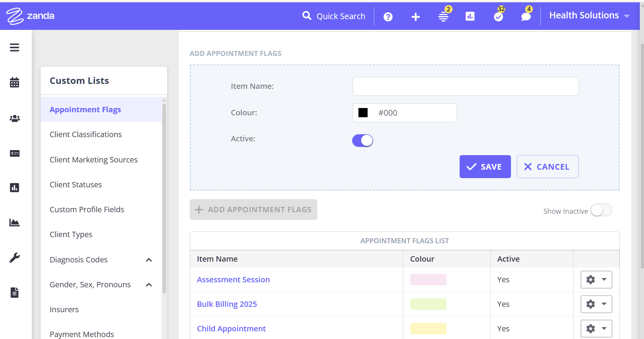Expand the Diagnosis Codes chevron

pos(149,260)
